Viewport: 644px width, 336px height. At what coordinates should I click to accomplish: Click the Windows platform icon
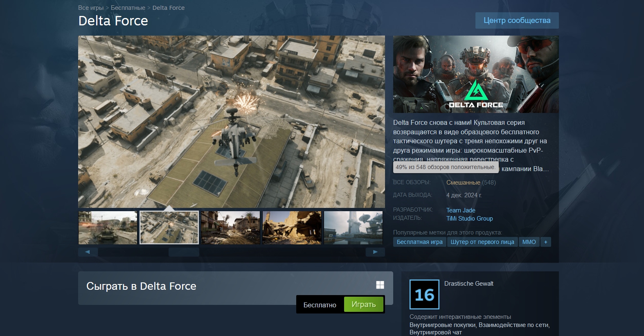pyautogui.click(x=380, y=285)
